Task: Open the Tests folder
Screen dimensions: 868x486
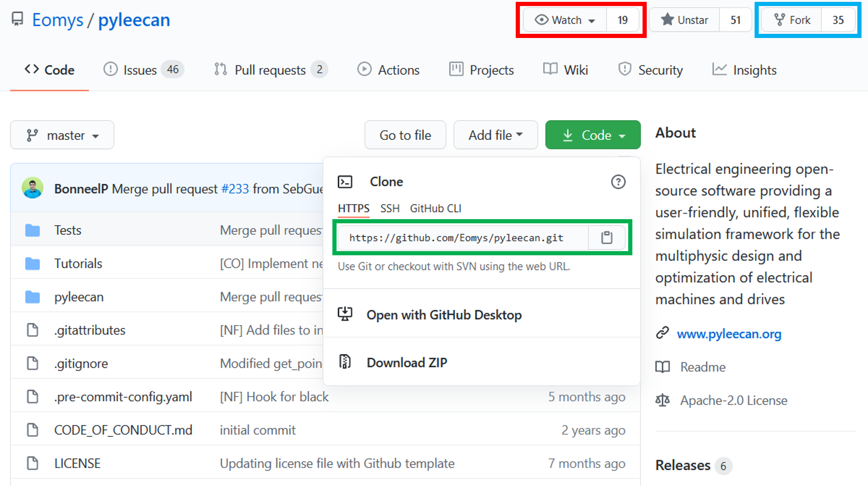Action: click(x=68, y=230)
